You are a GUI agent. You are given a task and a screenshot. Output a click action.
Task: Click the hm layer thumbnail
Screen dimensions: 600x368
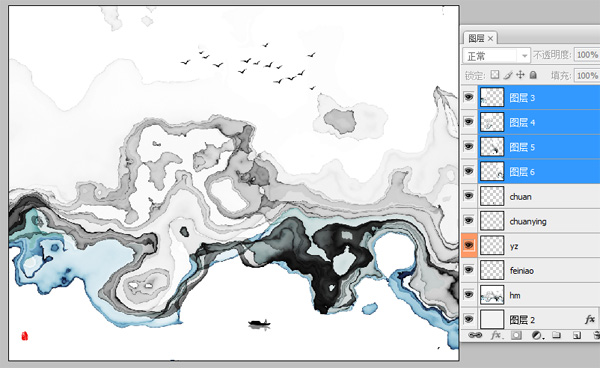coord(492,295)
